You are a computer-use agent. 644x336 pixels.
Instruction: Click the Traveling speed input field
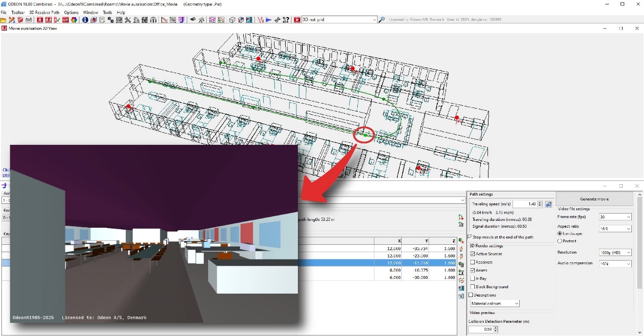[x=525, y=204]
